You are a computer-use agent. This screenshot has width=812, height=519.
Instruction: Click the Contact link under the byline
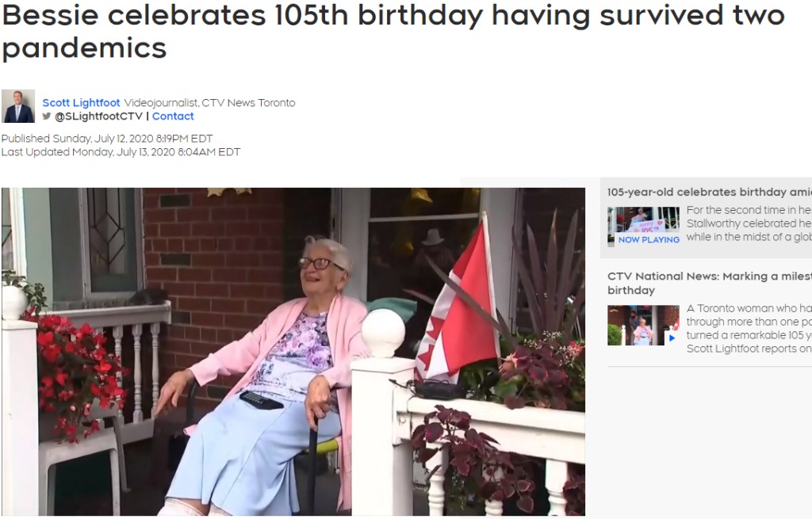(173, 116)
